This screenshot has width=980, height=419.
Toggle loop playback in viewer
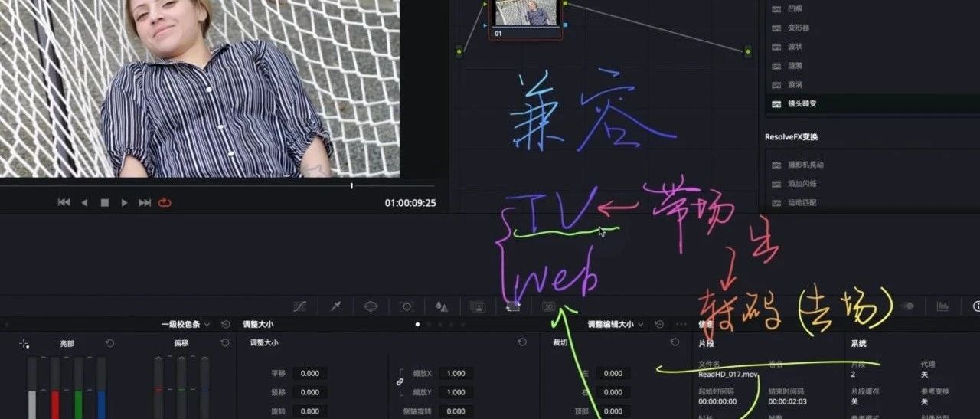pyautogui.click(x=165, y=202)
